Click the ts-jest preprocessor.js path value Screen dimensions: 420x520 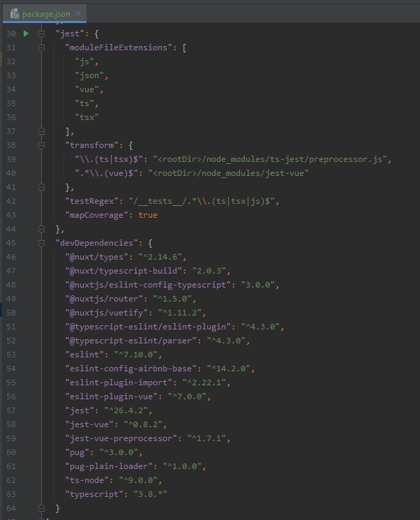coord(269,159)
